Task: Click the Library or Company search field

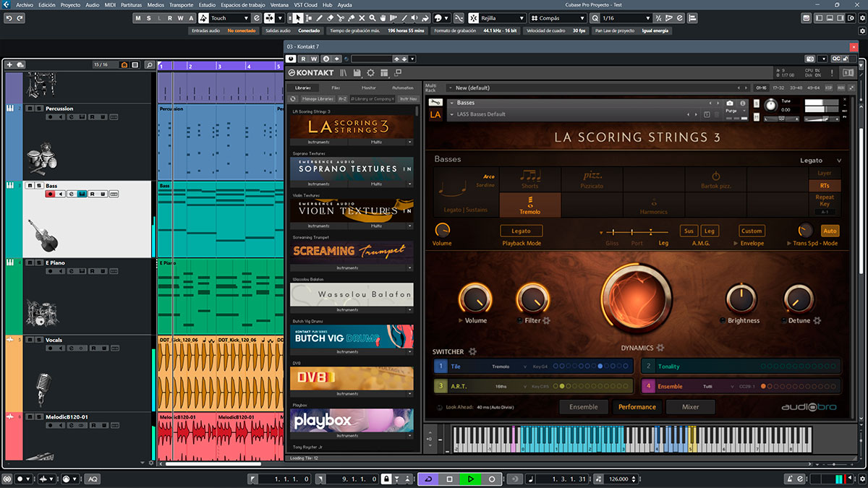Action: click(371, 98)
